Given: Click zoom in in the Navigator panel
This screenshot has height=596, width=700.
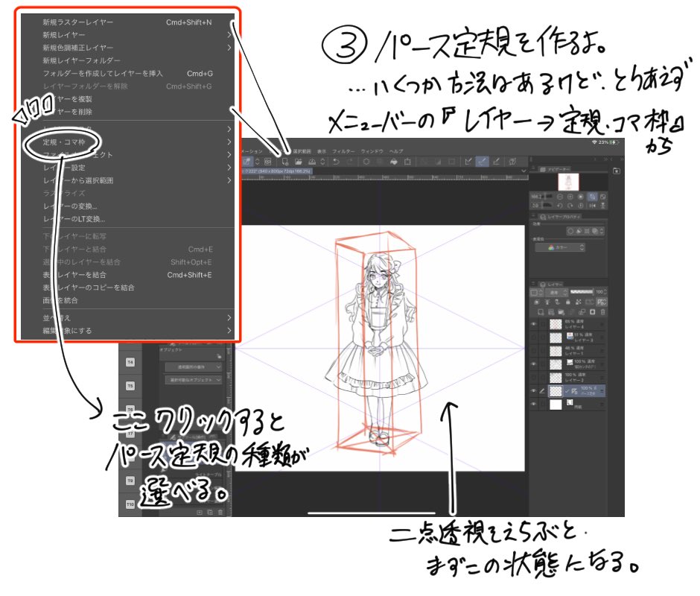Looking at the screenshot, I should (570, 197).
